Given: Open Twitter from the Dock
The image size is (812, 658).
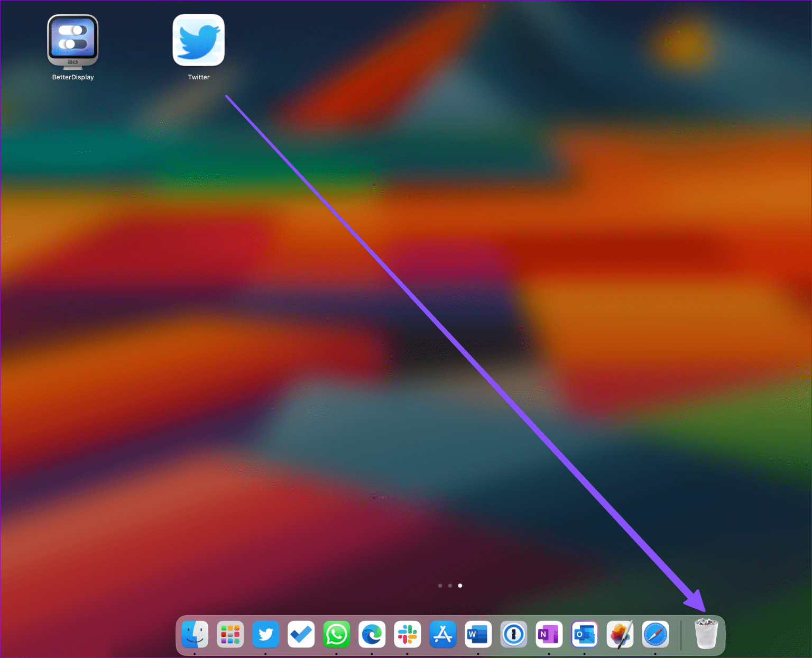Looking at the screenshot, I should pos(265,634).
